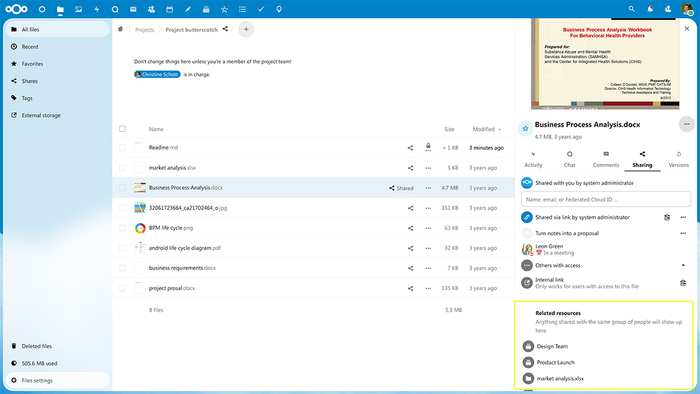Open the Contacts app icon

[151, 9]
